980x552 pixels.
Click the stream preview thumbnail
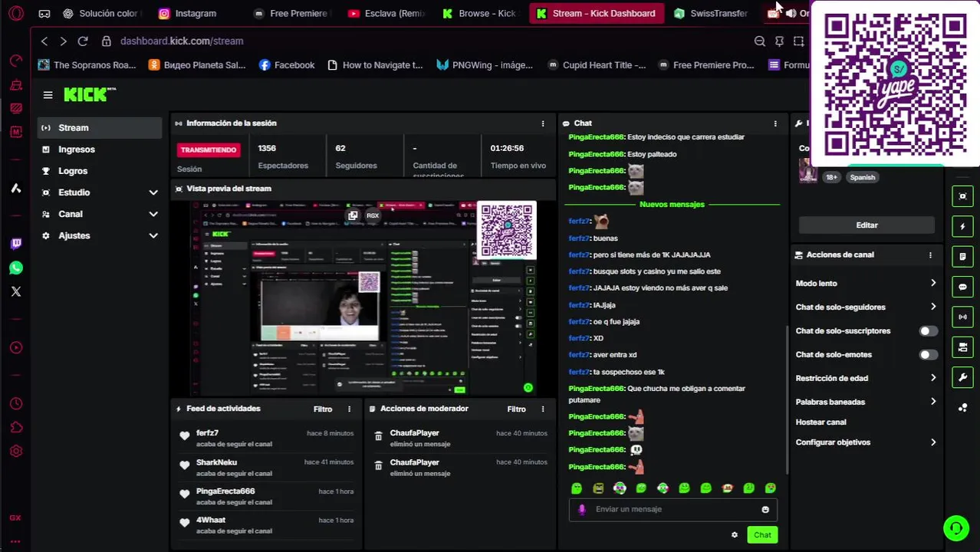[364, 297]
